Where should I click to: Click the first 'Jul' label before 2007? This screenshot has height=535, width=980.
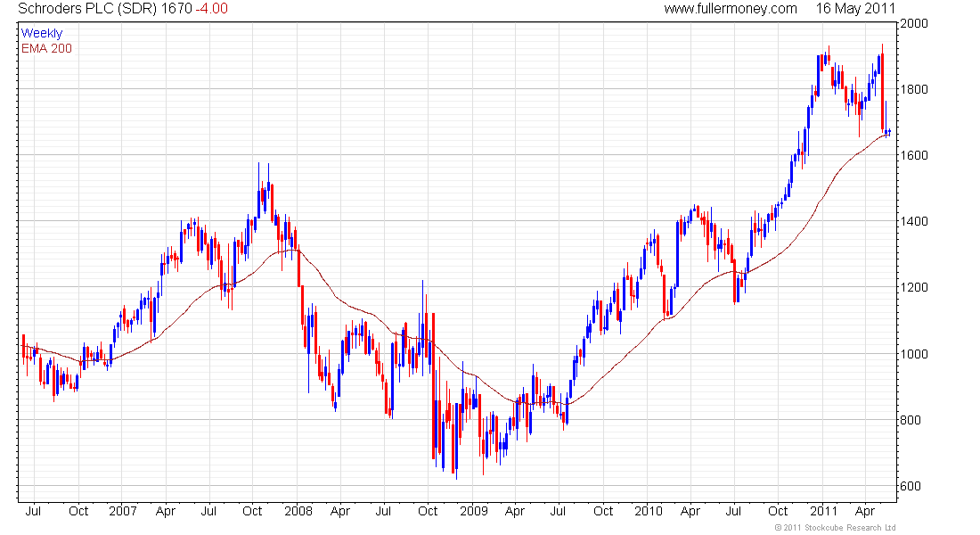pyautogui.click(x=33, y=511)
